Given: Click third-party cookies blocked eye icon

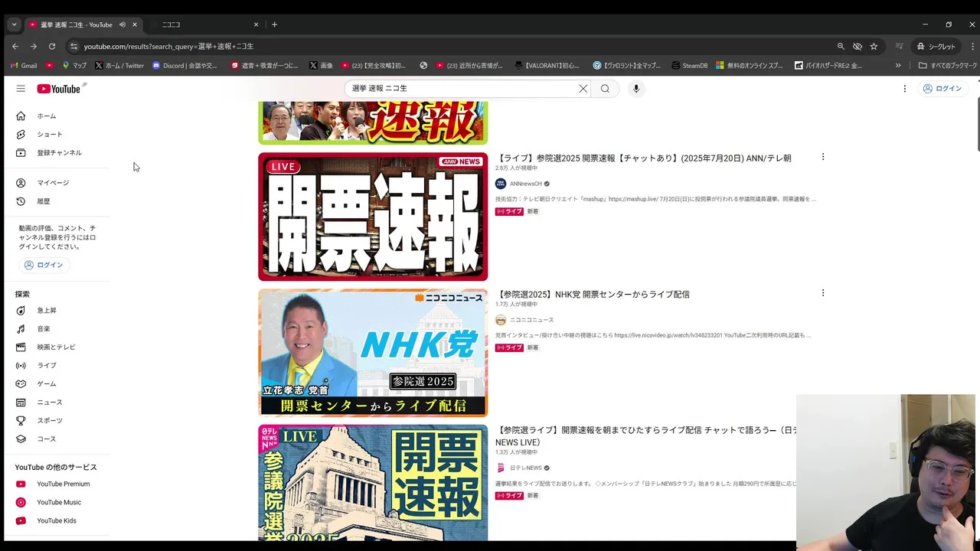Looking at the screenshot, I should pos(857,47).
